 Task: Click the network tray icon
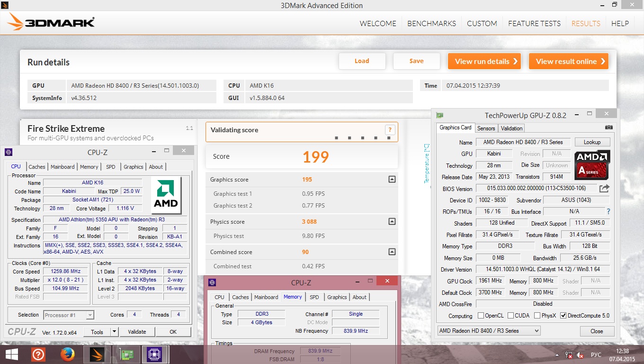click(x=569, y=355)
